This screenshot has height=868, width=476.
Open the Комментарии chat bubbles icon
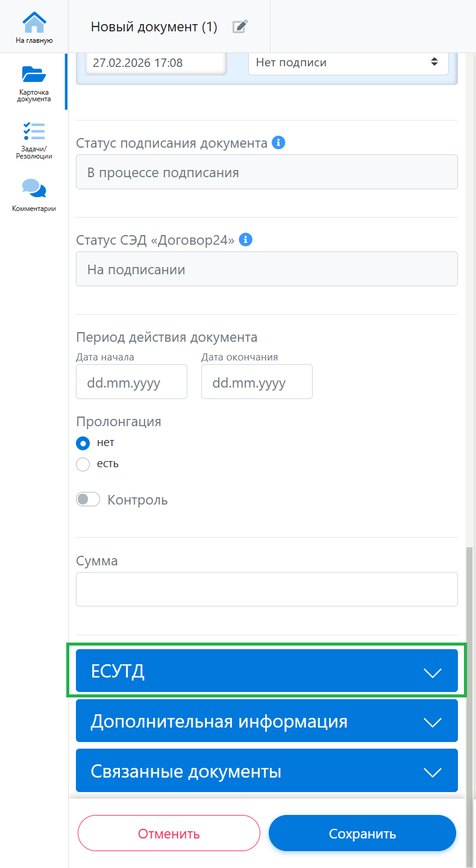[x=34, y=189]
